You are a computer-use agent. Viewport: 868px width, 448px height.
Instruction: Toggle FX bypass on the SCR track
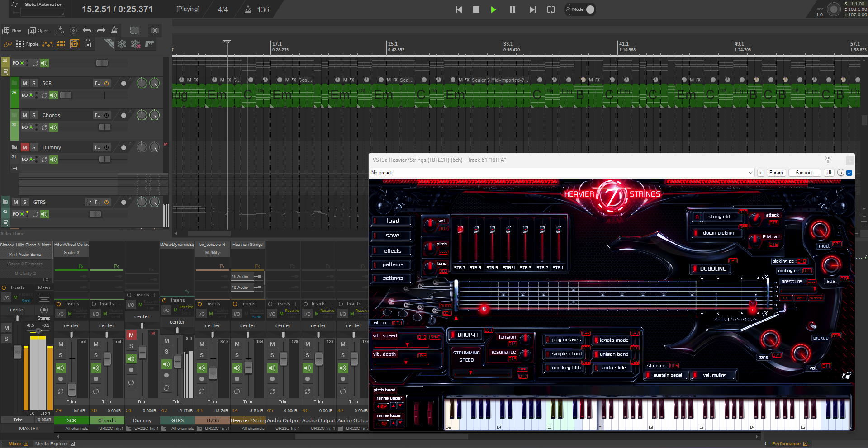click(x=107, y=83)
